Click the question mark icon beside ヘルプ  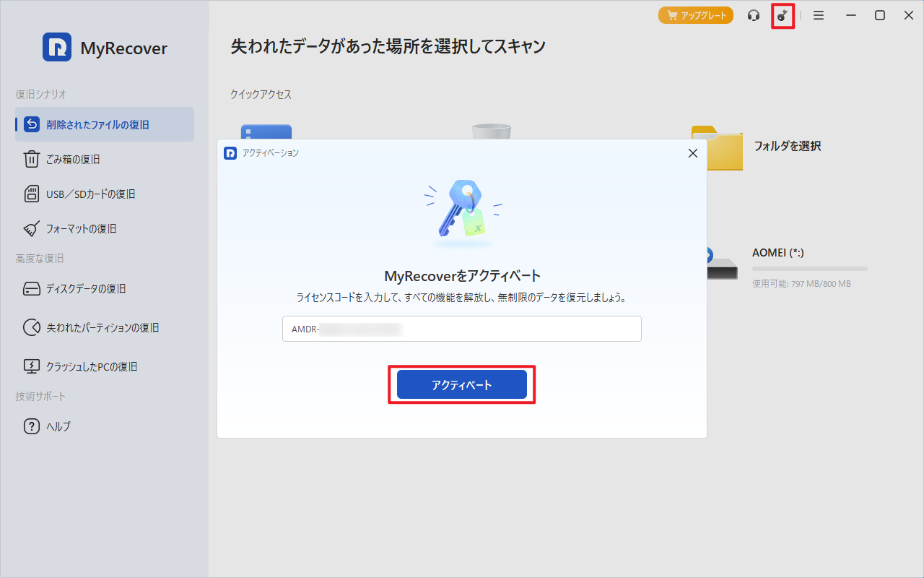(x=32, y=426)
